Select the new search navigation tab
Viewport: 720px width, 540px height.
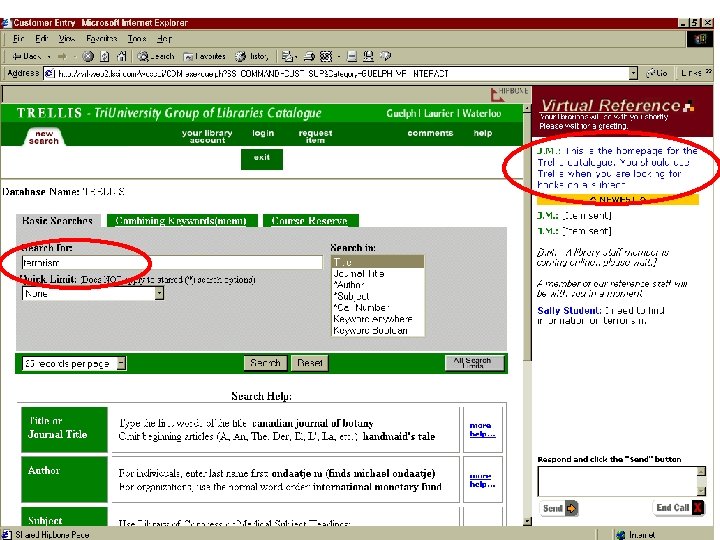point(44,137)
